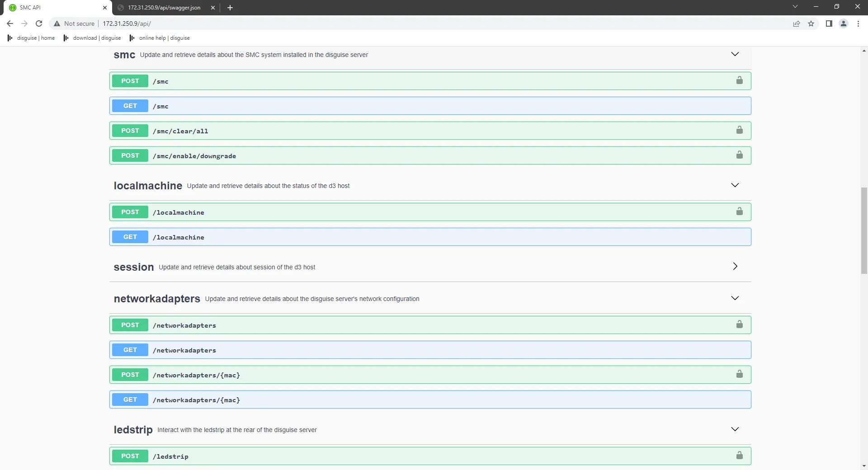Viewport: 868px width, 470px height.
Task: Click the lock icon on POST /networkadapters
Action: click(740, 324)
